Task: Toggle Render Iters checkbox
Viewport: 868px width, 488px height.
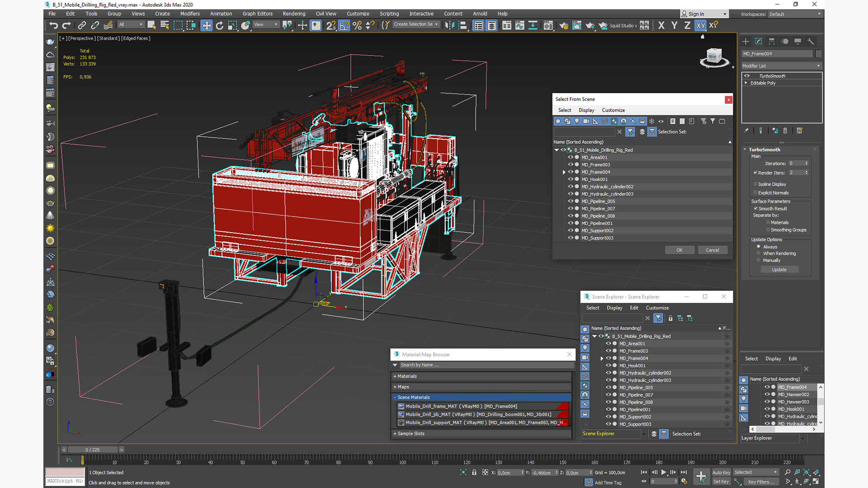Action: 755,173
